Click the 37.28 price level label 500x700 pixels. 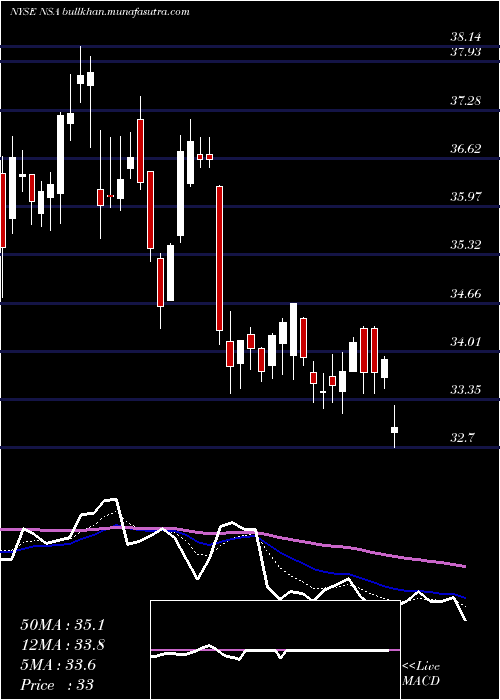pyautogui.click(x=466, y=100)
